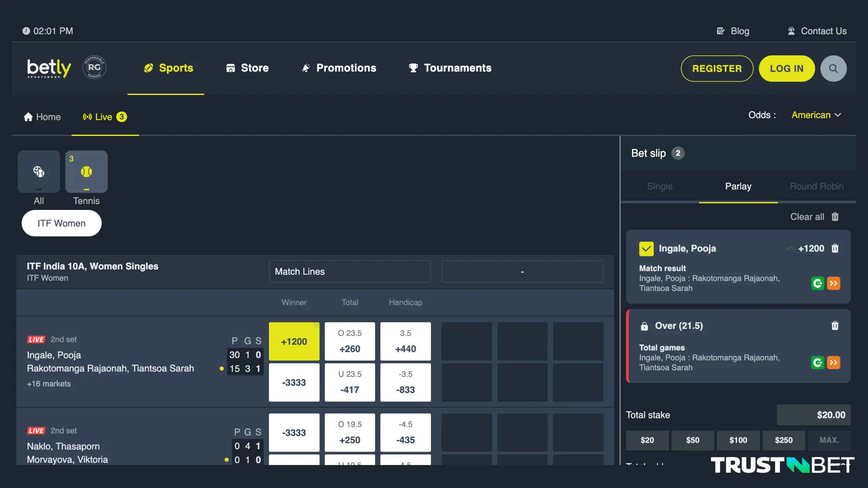Click the Responsible Gaming (RG) shield icon
The image size is (868, 488).
[x=94, y=67]
